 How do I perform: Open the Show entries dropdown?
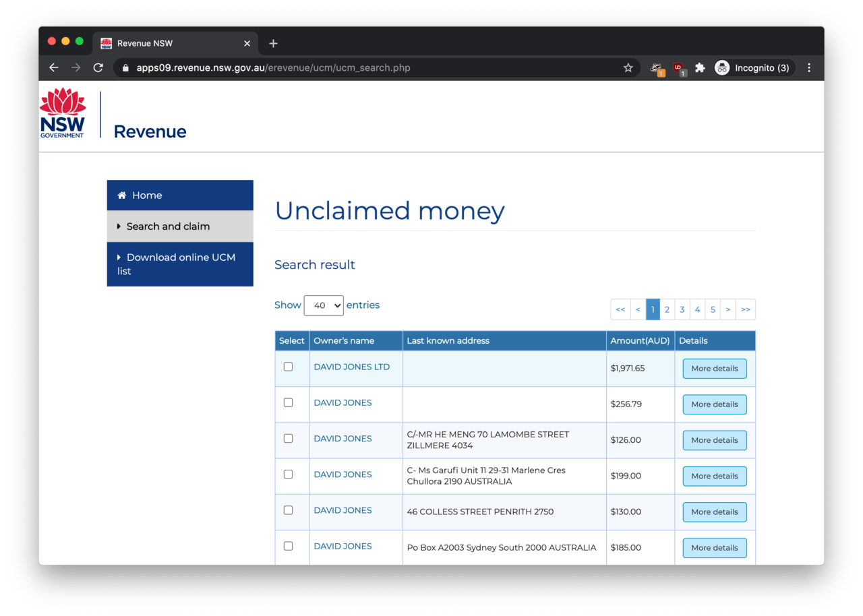click(x=324, y=305)
